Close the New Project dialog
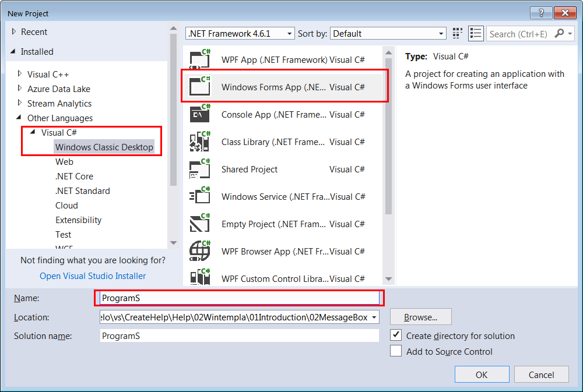Screen dimensions: 583x392 [565, 13]
